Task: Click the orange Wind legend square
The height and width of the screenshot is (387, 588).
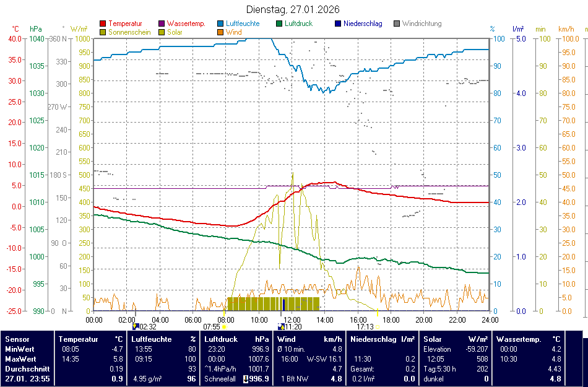Action: point(221,32)
